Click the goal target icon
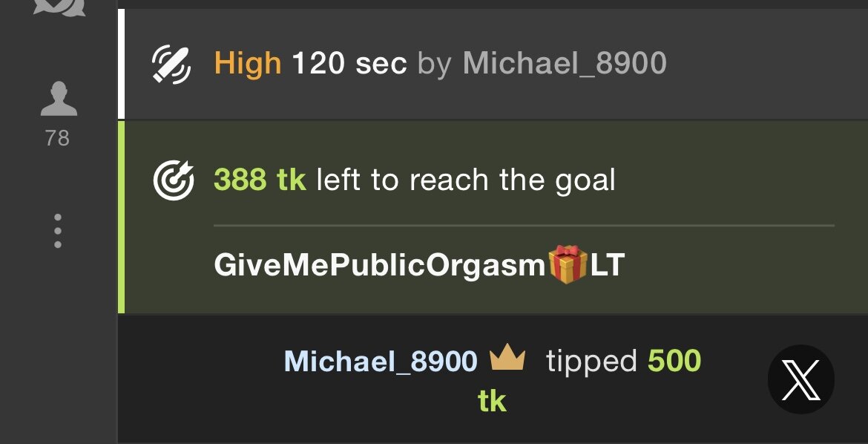This screenshot has width=868, height=444. [x=174, y=180]
